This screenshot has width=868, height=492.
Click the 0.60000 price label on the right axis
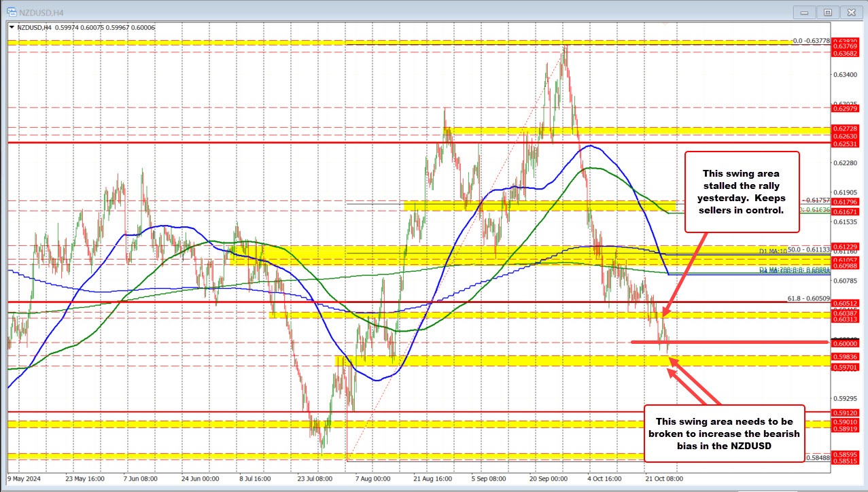(844, 343)
